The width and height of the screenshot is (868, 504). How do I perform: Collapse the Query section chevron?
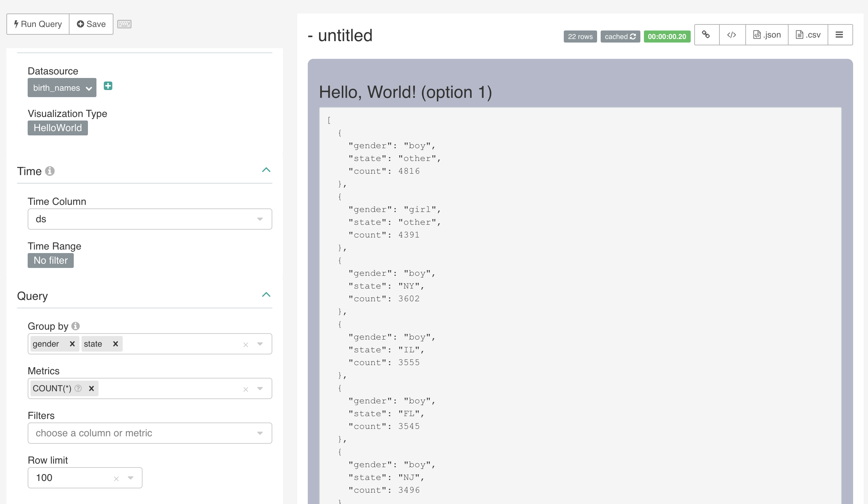click(x=266, y=295)
